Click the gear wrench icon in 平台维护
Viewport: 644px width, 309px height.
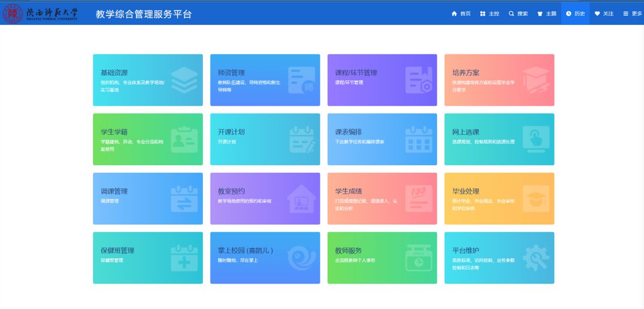point(536,258)
